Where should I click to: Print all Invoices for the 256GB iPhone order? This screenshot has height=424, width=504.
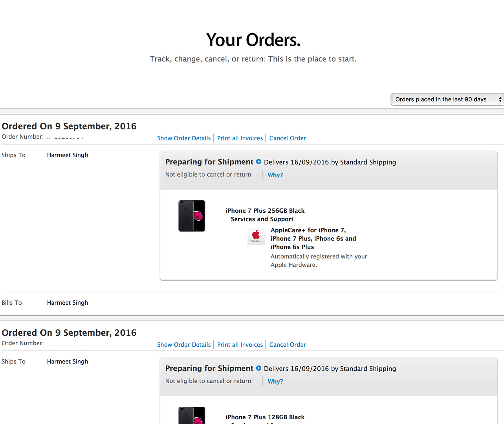[x=240, y=138]
